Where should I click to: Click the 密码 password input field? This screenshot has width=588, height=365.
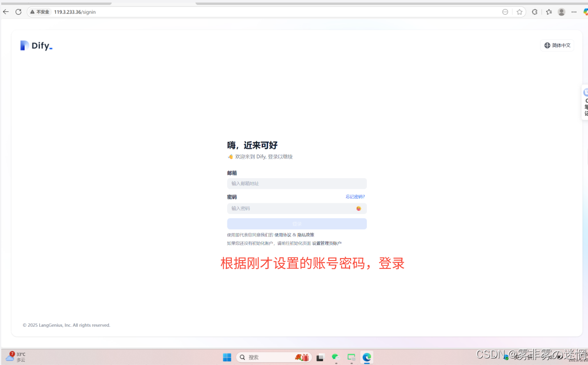click(297, 208)
